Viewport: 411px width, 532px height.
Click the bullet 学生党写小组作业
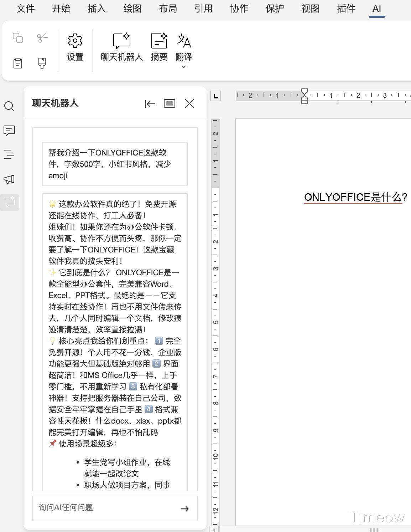pyautogui.click(x=127, y=468)
